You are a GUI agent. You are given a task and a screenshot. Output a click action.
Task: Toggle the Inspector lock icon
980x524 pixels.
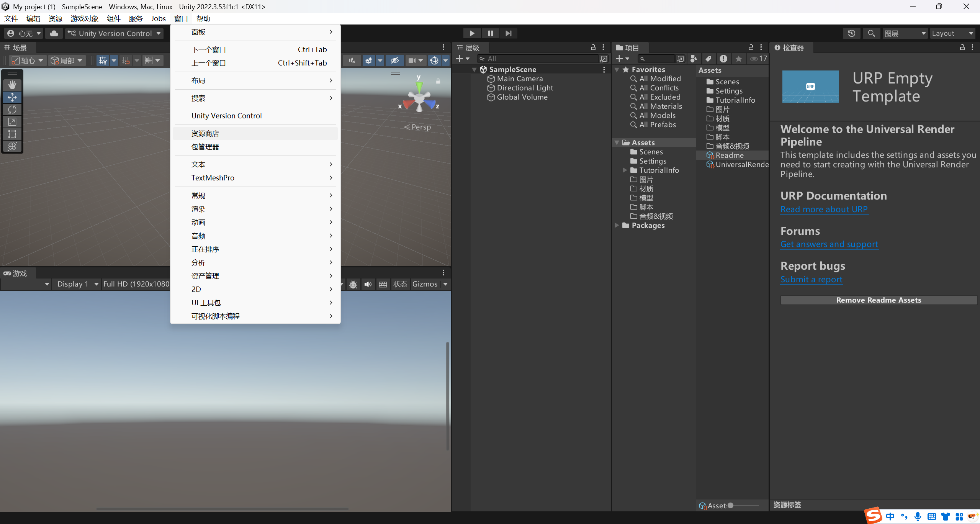962,47
